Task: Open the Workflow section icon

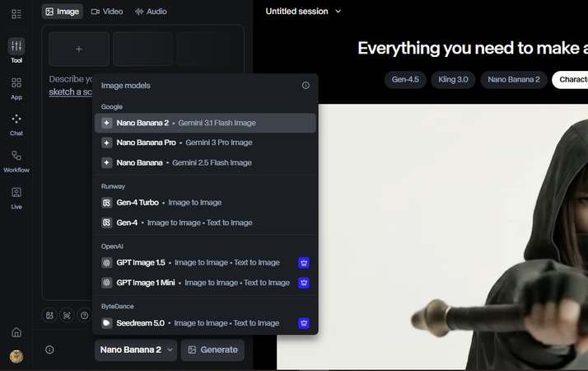Action: (x=16, y=156)
